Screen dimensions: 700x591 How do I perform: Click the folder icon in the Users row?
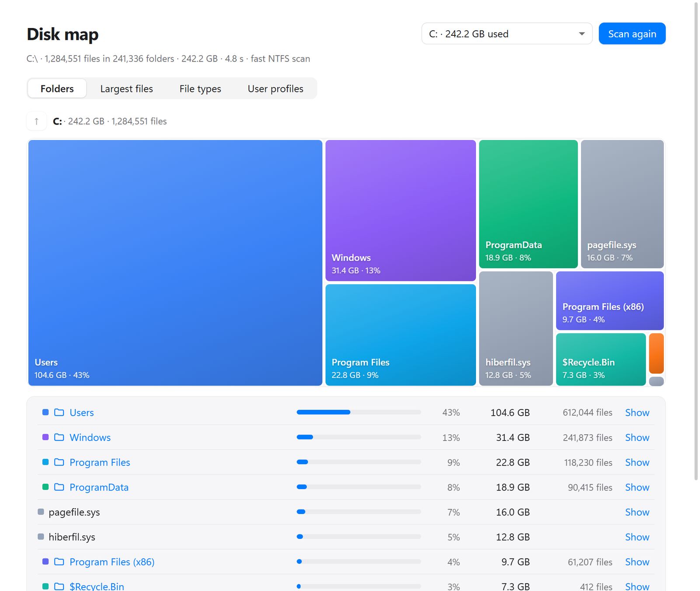59,412
